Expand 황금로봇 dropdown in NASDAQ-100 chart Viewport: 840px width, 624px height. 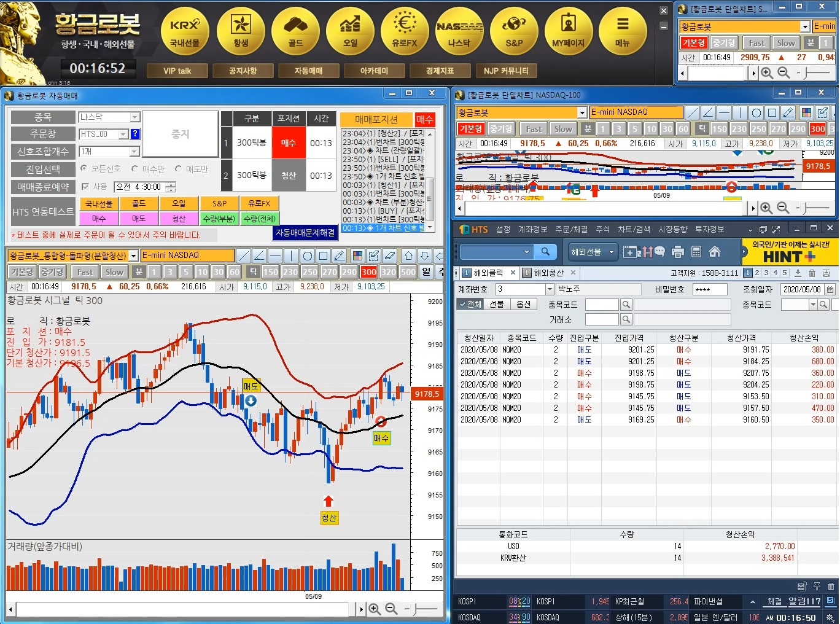click(x=582, y=112)
